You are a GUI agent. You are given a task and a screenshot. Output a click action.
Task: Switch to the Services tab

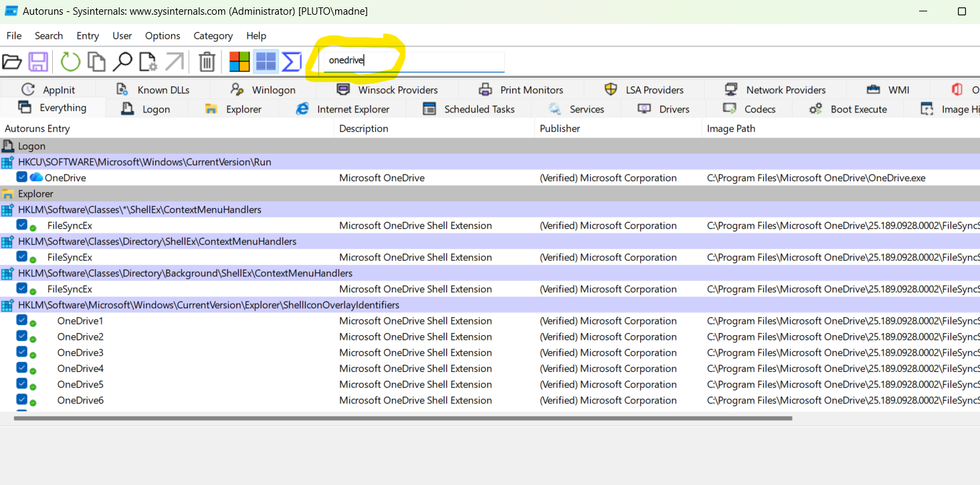pyautogui.click(x=577, y=109)
